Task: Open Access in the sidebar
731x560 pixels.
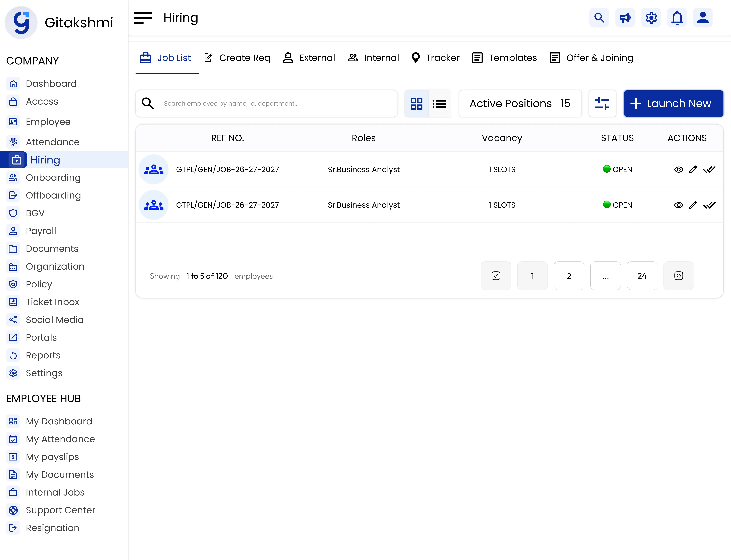Action: click(32, 102)
